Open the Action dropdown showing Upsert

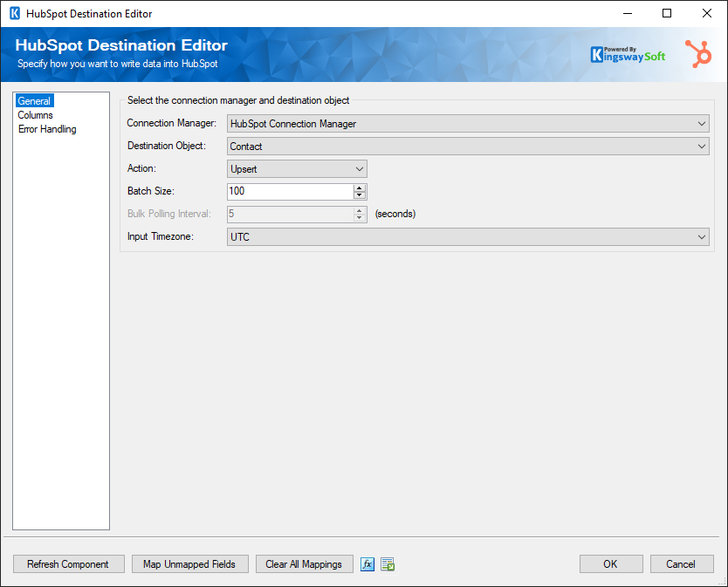click(x=297, y=169)
